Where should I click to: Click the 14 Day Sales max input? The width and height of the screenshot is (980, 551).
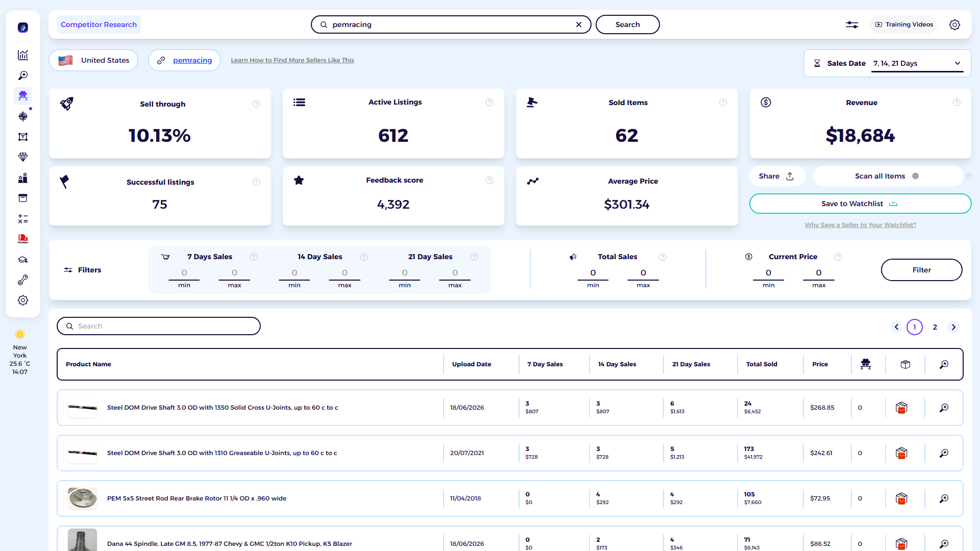click(x=345, y=273)
